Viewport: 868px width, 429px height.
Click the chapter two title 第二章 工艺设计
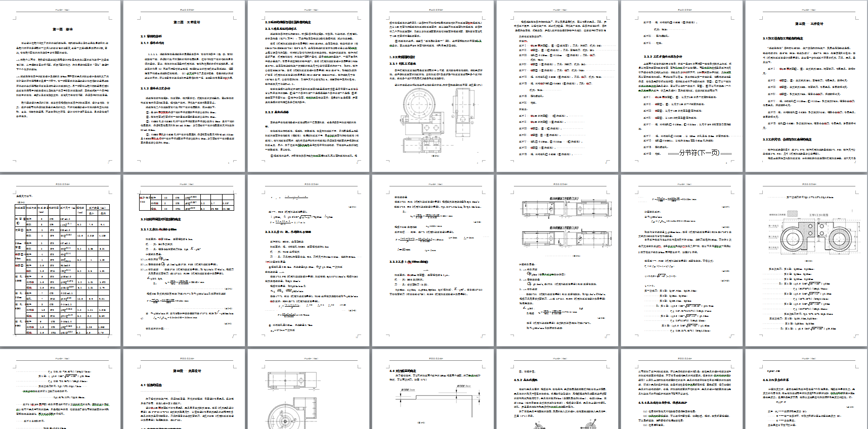coord(187,22)
